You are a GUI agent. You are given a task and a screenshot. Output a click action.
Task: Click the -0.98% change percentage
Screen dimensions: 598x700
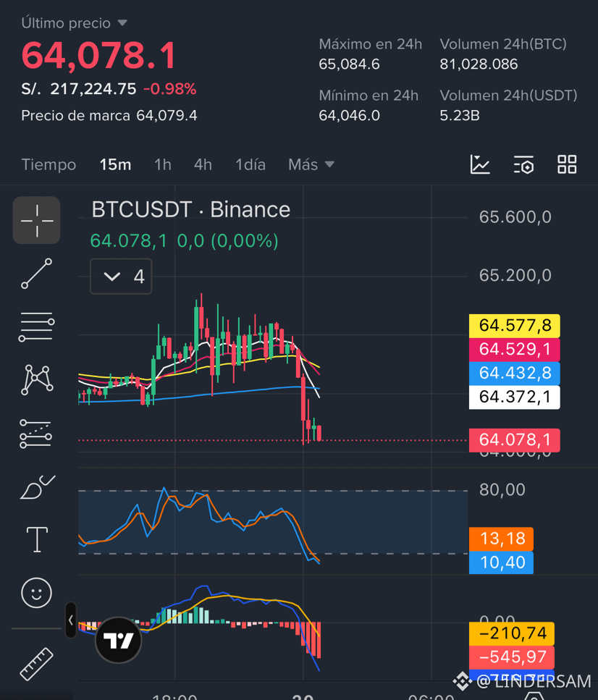(x=169, y=89)
